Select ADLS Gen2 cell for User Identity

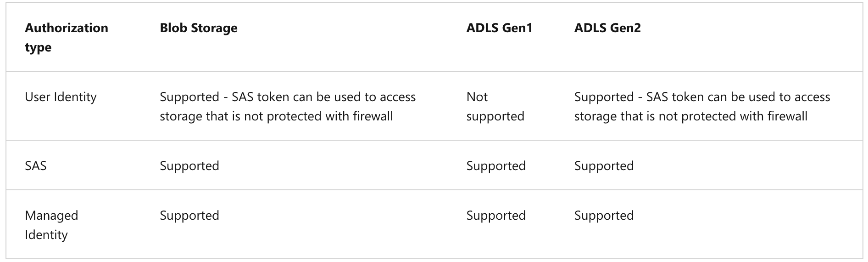702,106
